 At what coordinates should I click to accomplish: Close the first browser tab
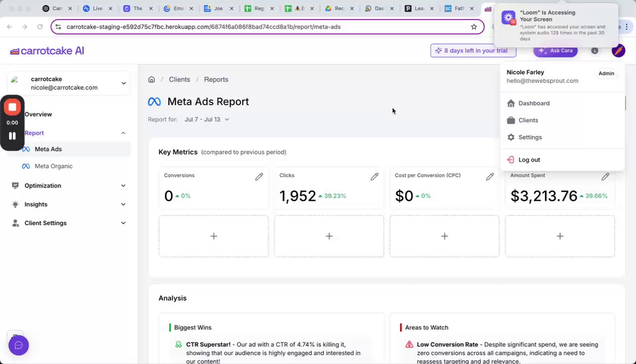[x=70, y=9]
